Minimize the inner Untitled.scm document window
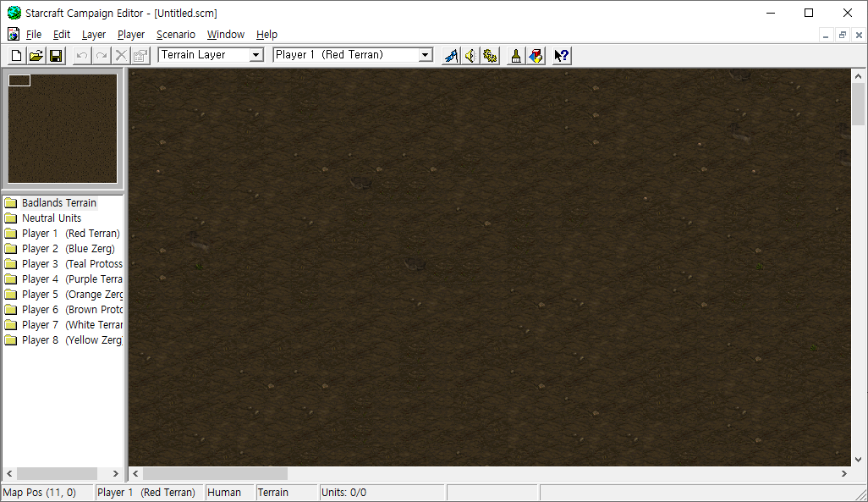 click(x=826, y=35)
